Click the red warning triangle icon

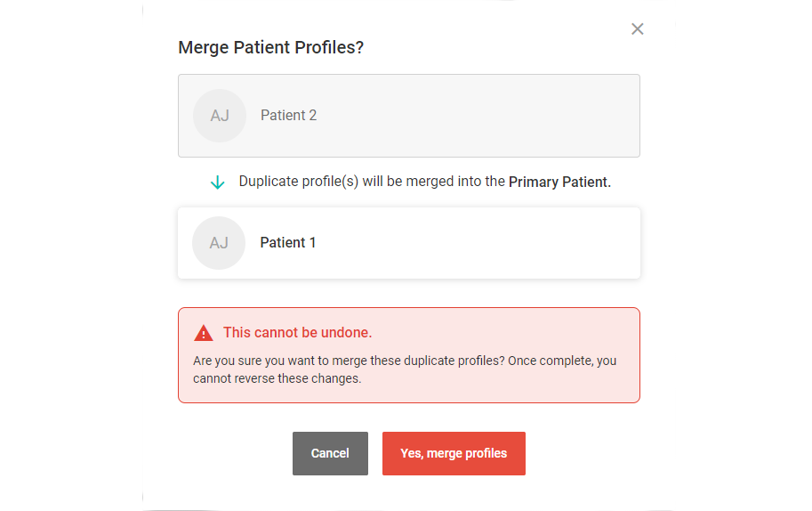tap(204, 333)
